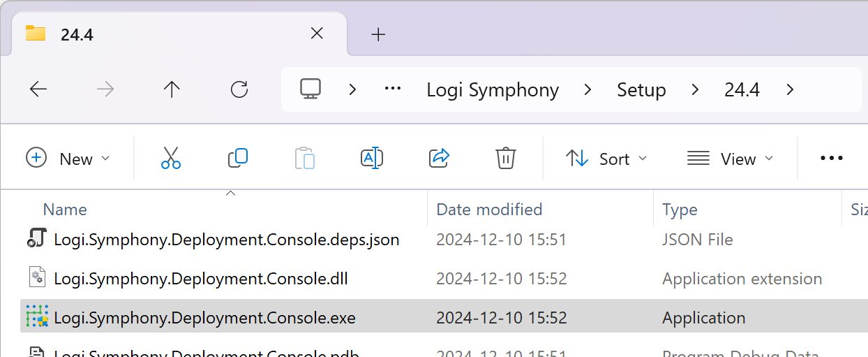Click the Cut scissors icon
The height and width of the screenshot is (357, 868).
pyautogui.click(x=171, y=159)
